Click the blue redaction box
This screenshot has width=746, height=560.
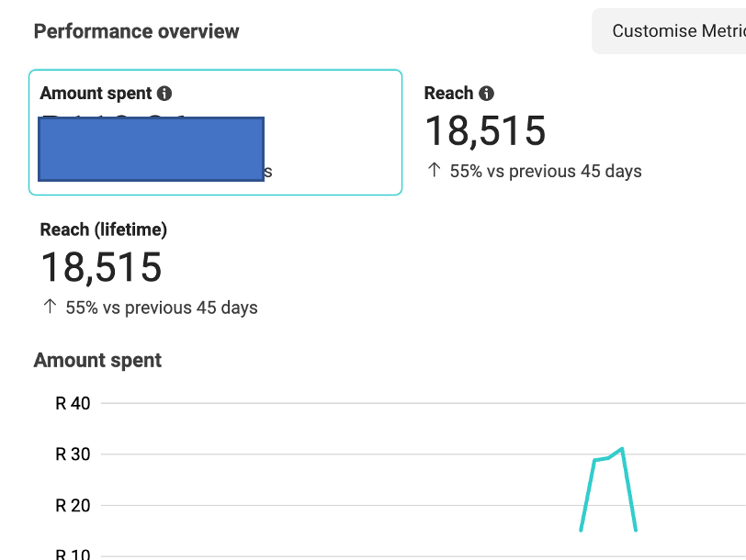[x=151, y=150]
